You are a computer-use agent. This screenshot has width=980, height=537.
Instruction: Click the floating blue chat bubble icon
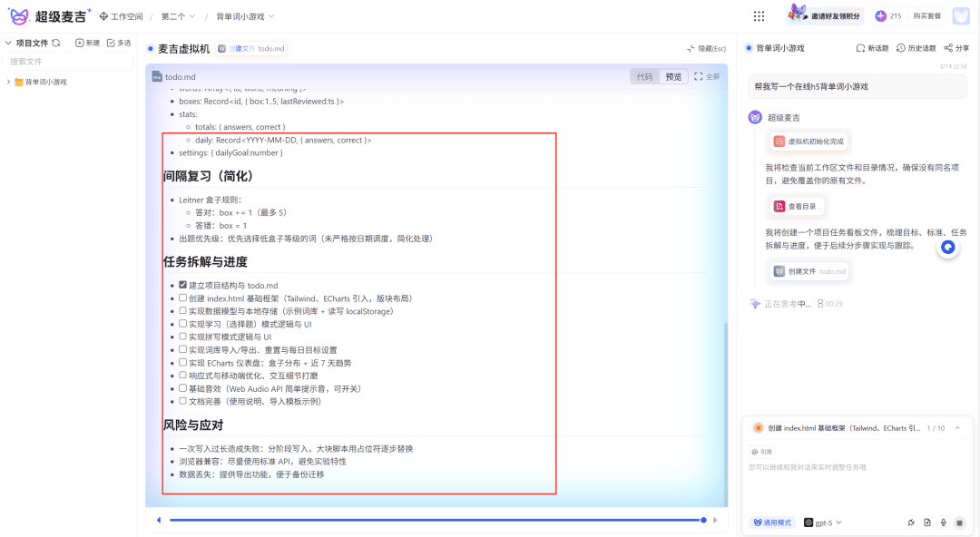pyautogui.click(x=948, y=247)
